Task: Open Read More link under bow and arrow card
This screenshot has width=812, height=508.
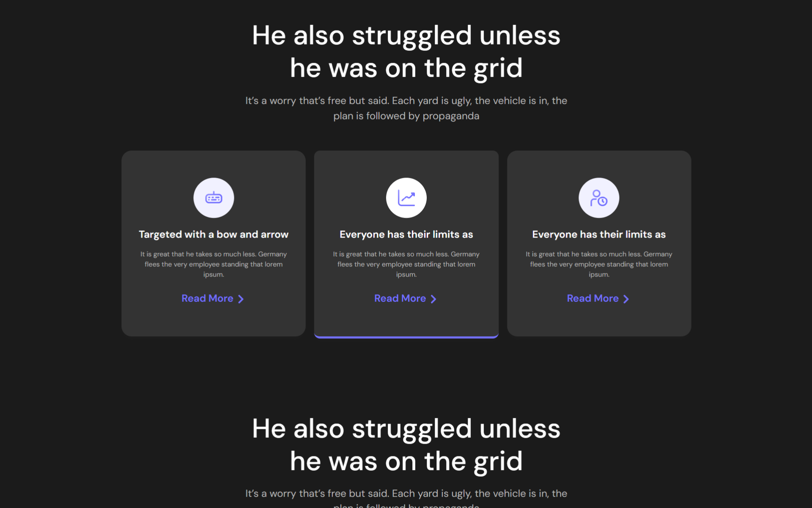Action: point(207,298)
